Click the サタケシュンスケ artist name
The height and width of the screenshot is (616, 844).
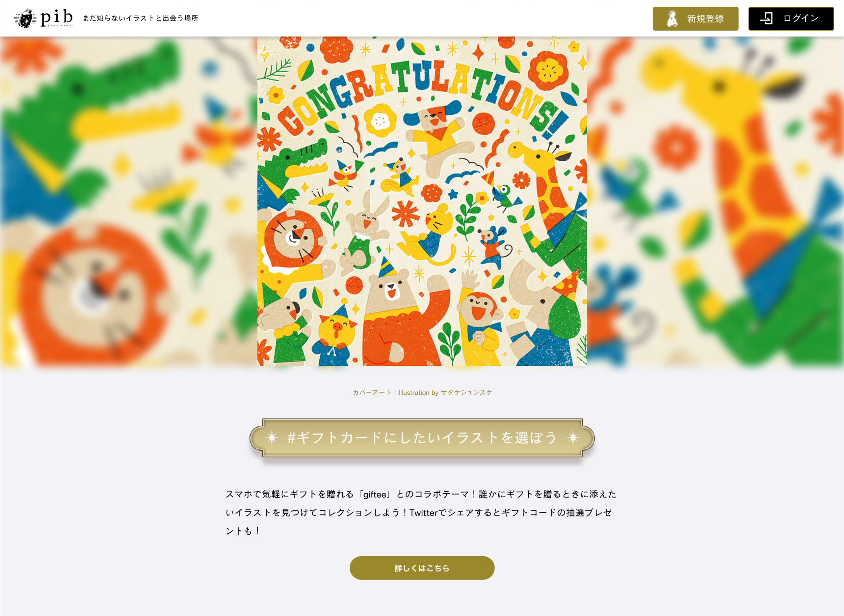[467, 392]
